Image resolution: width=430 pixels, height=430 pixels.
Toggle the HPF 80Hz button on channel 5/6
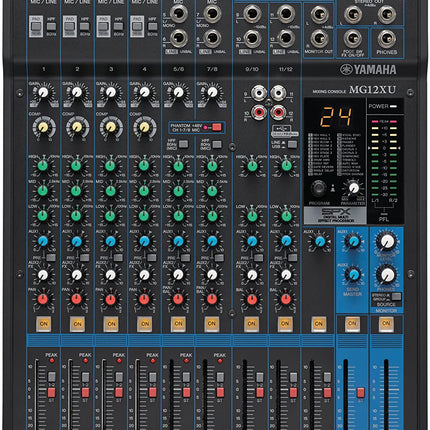(183, 144)
